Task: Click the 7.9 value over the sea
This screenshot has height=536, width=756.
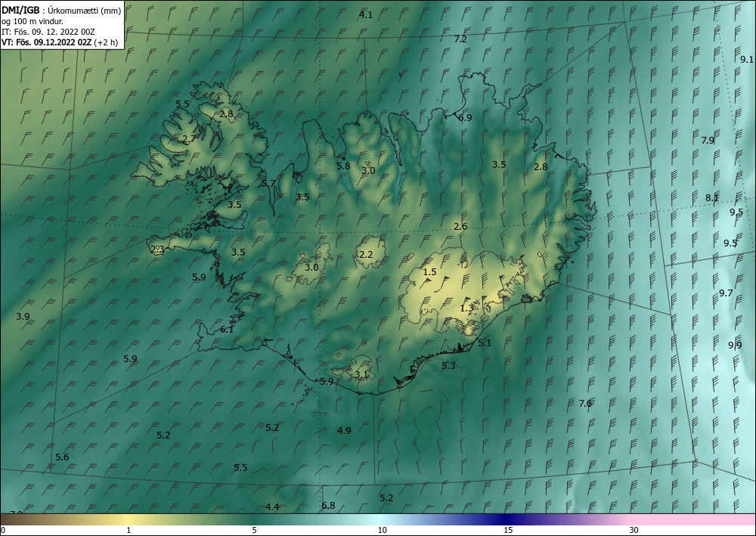Action: click(708, 141)
